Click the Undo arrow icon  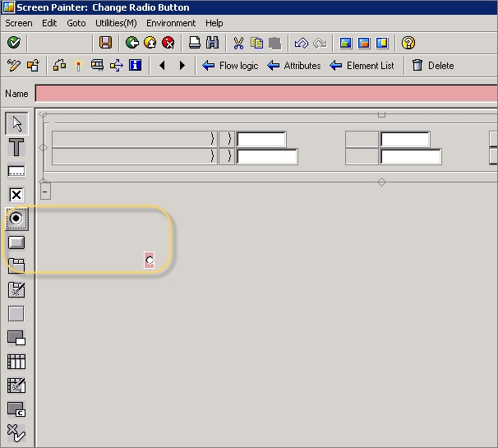tap(301, 43)
